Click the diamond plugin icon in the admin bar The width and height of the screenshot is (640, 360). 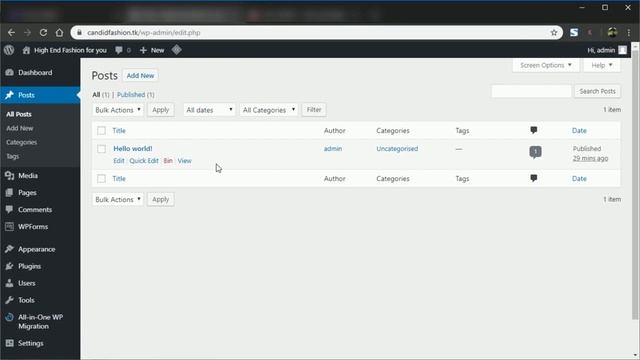(x=176, y=50)
